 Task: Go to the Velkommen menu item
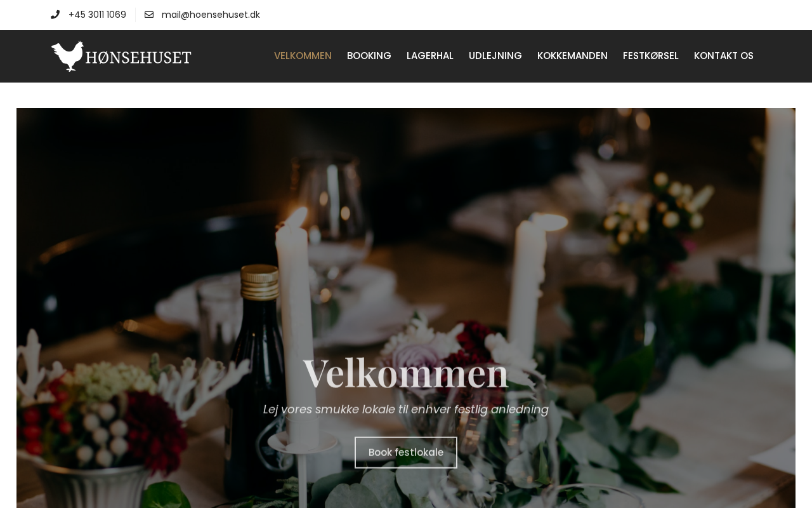tap(303, 56)
